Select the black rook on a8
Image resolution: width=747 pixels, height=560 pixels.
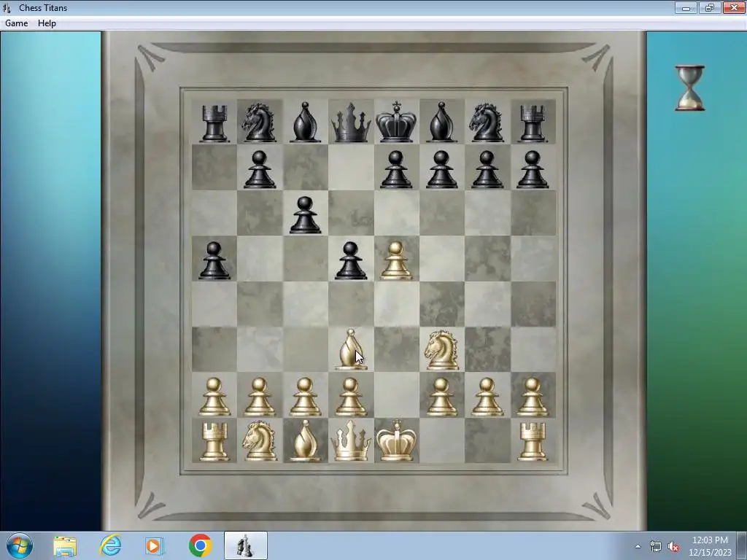point(214,122)
